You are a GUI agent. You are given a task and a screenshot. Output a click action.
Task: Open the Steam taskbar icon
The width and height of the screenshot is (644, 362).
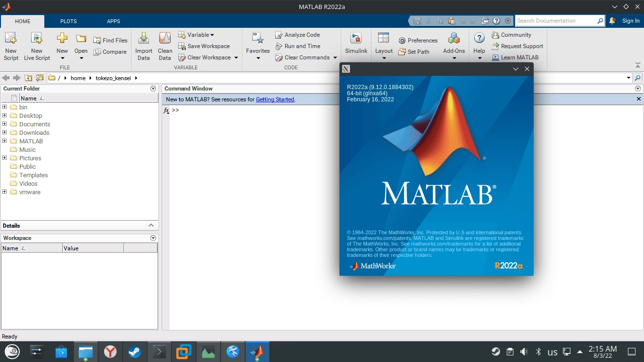(135, 352)
